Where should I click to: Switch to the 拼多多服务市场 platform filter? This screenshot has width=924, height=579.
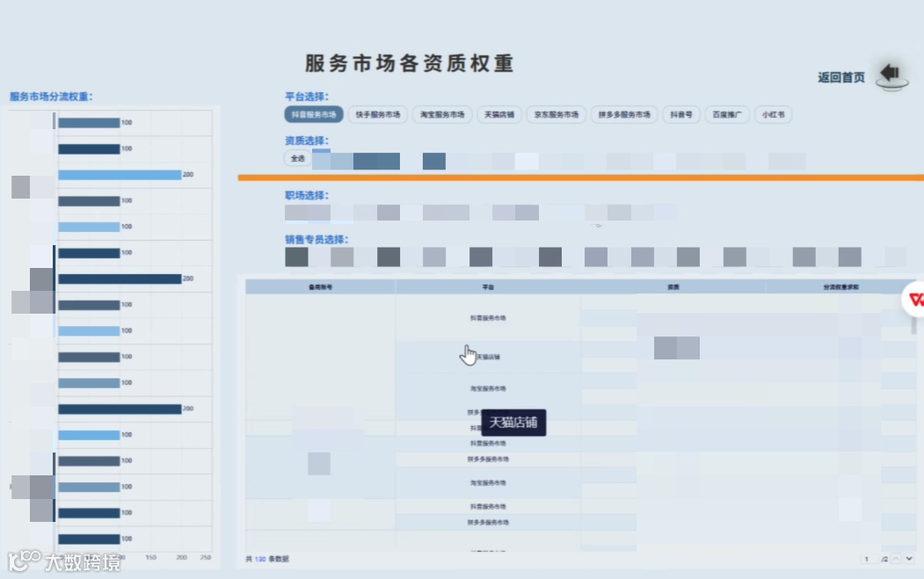click(x=624, y=114)
